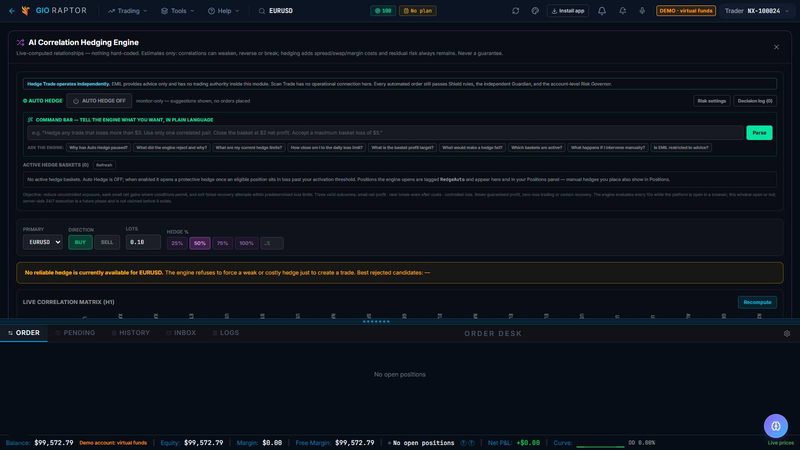Ask 'What are my current hedge limits?'
800x450 pixels.
[x=248, y=147]
